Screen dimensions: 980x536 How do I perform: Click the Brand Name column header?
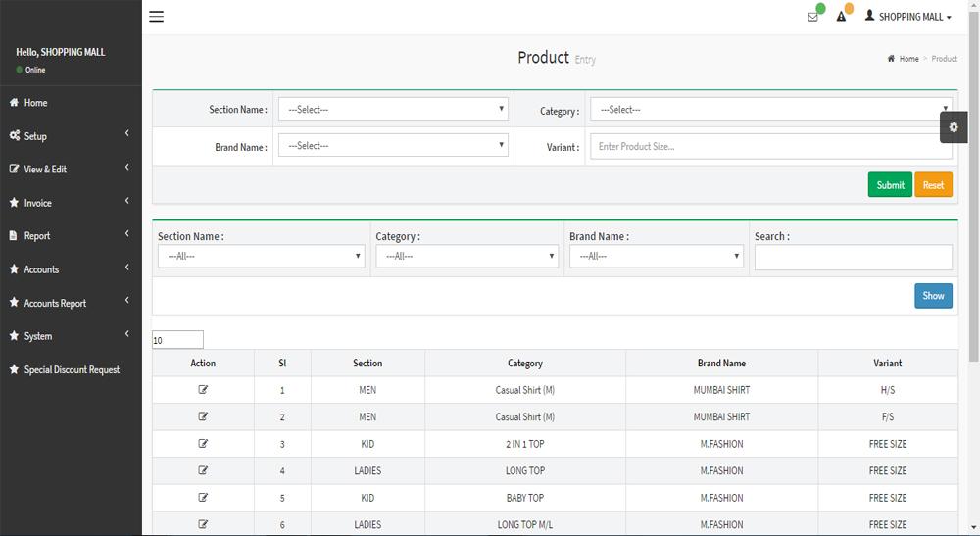[x=722, y=363]
